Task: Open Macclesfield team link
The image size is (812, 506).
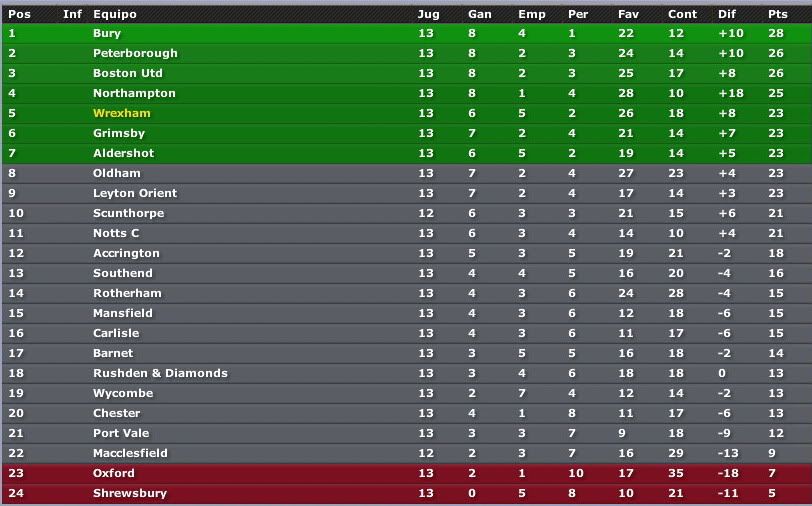Action: click(x=130, y=453)
